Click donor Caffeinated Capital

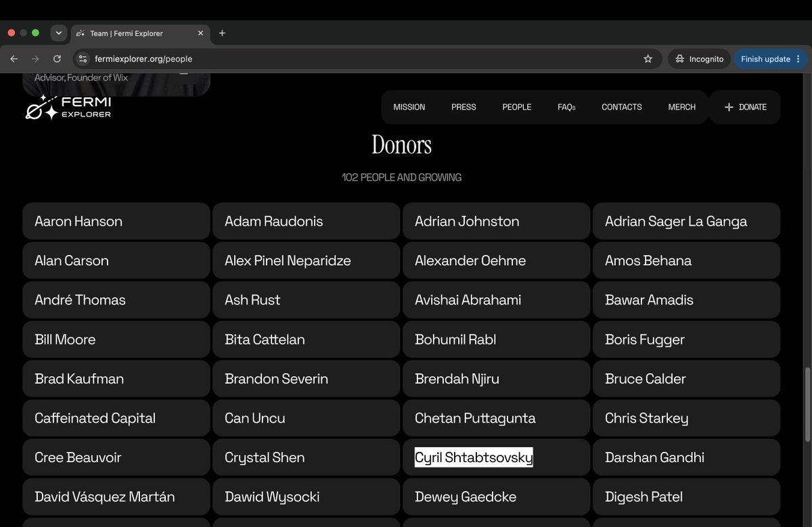click(116, 418)
